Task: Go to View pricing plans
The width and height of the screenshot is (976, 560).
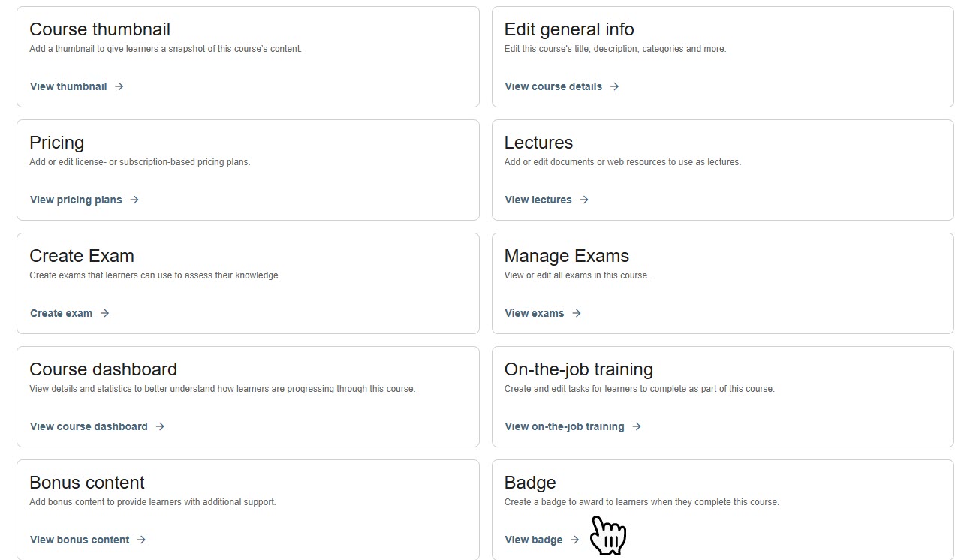Action: tap(76, 200)
